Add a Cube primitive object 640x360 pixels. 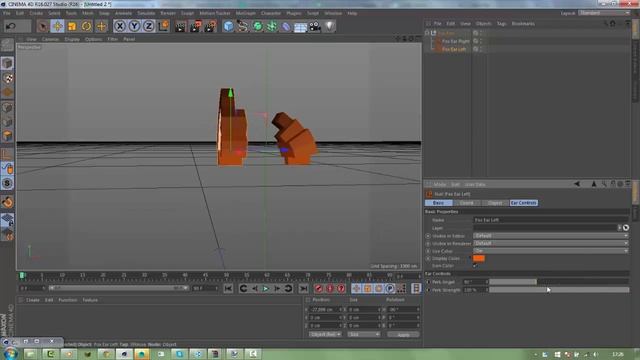[228, 27]
